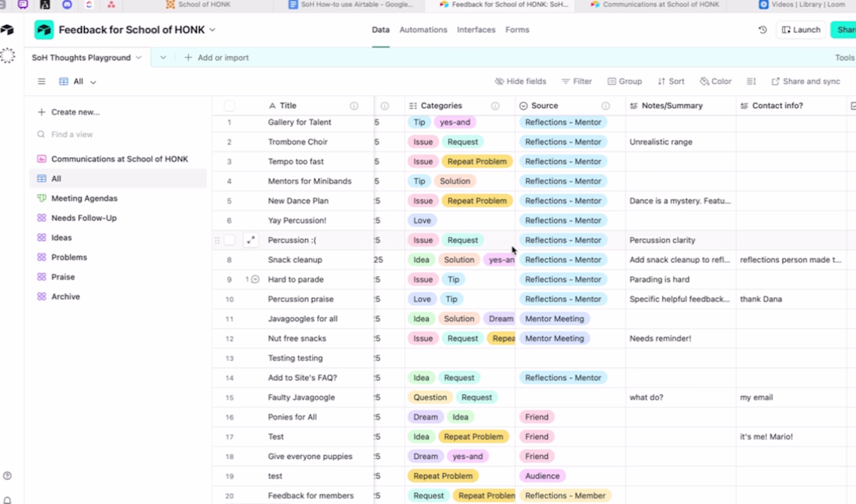Click the plus icon beside Create new

tap(41, 112)
